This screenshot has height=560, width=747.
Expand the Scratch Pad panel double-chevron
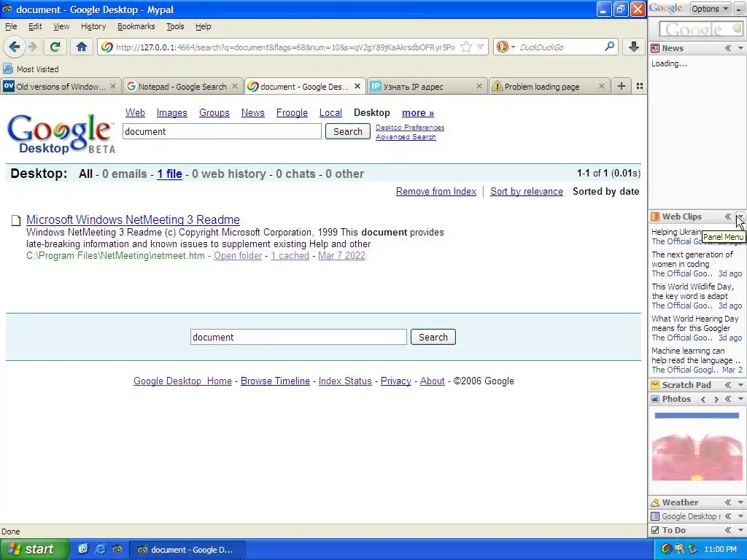click(x=728, y=385)
